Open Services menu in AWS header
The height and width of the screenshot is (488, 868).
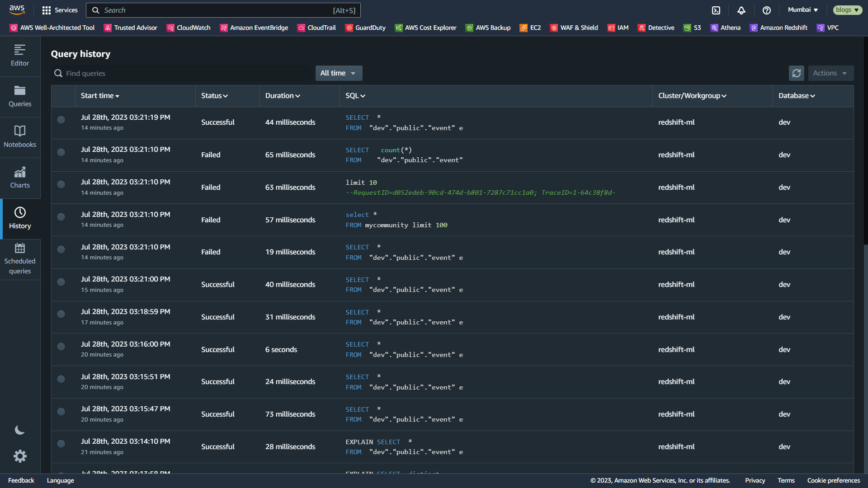[60, 10]
